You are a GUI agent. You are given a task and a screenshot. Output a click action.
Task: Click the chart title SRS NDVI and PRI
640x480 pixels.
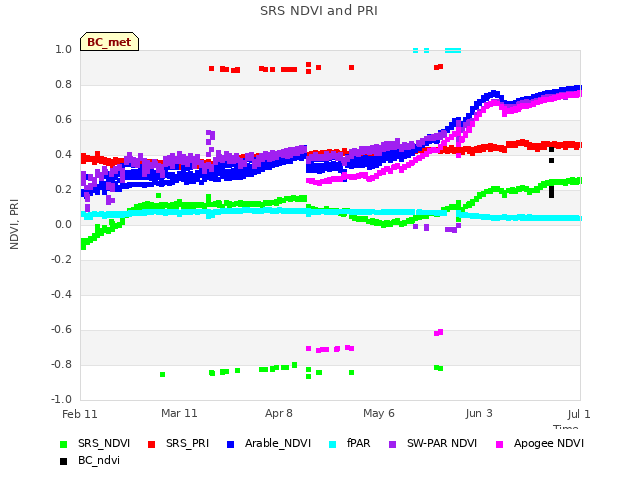pos(319,11)
